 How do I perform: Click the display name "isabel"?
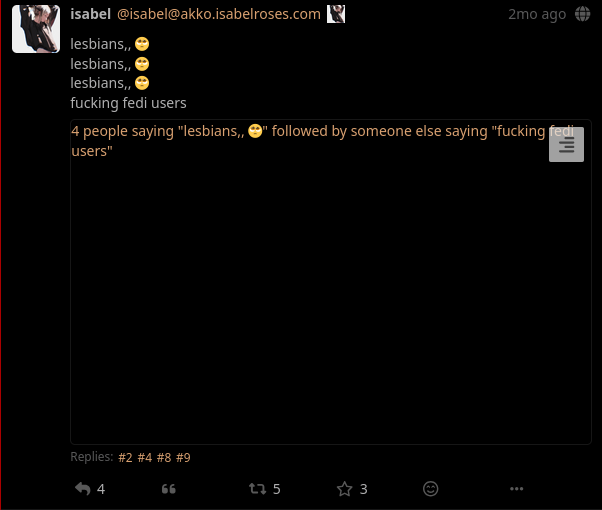[90, 14]
